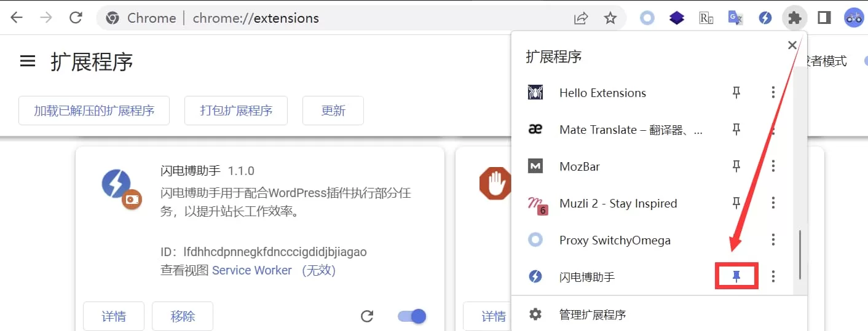Click the 打包扩展程序 button
Screen dimensions: 868x331
[x=236, y=111]
